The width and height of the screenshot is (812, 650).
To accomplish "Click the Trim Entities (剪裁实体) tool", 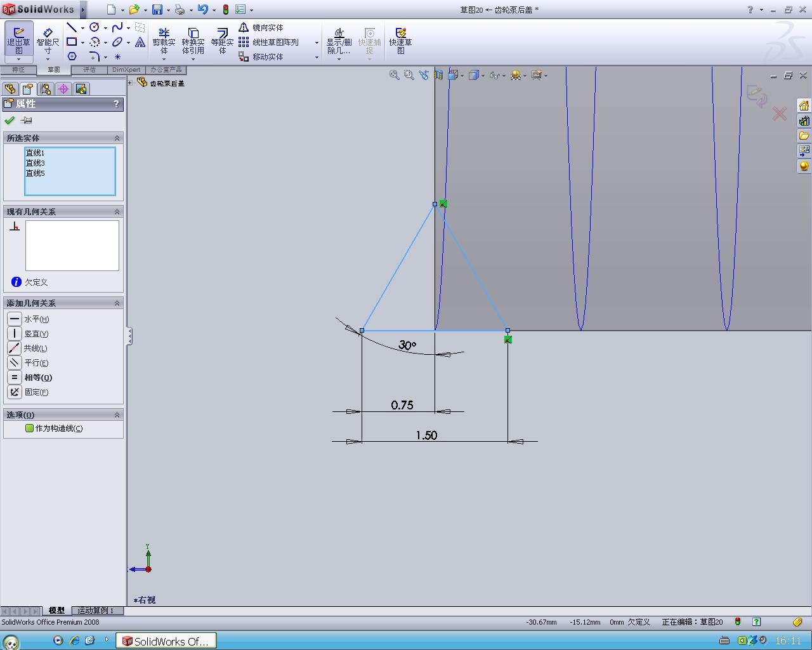I will tap(164, 41).
